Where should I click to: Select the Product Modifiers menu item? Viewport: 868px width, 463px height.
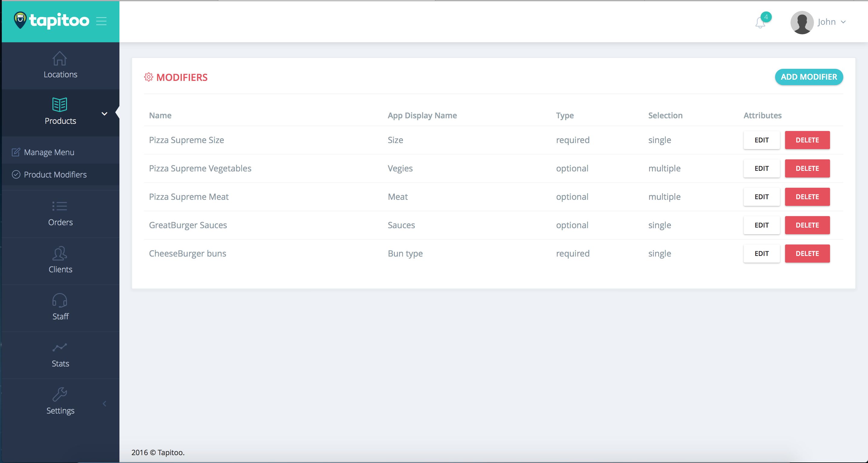(55, 175)
